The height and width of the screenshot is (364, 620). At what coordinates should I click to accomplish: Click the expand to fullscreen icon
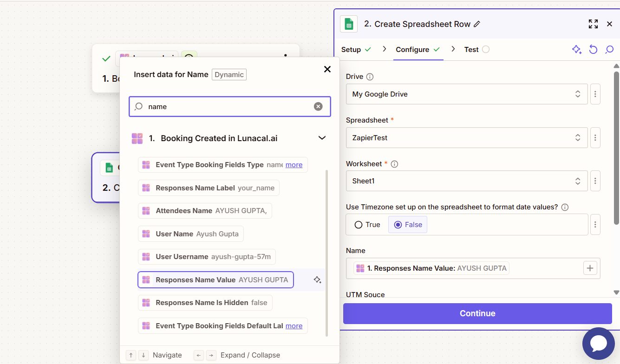pyautogui.click(x=593, y=24)
